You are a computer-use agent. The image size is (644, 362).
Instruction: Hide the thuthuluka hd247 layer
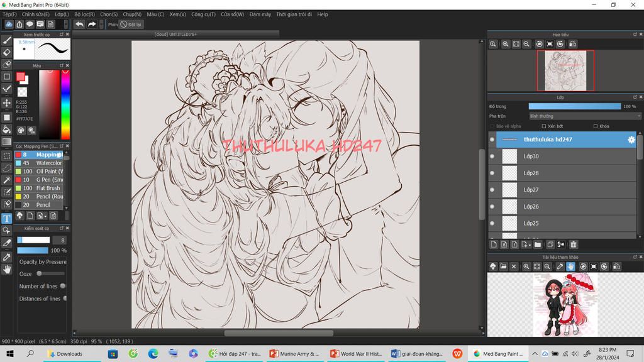point(492,140)
